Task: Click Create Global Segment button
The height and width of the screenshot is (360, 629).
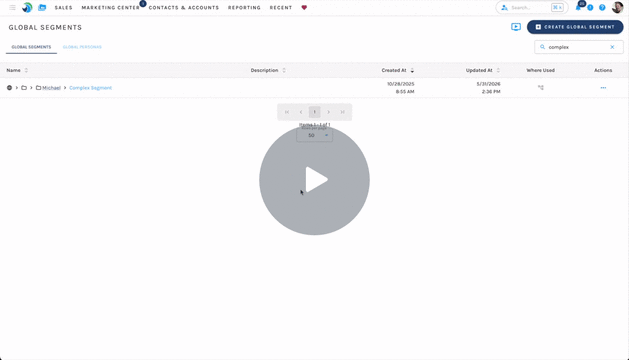Action: [575, 27]
